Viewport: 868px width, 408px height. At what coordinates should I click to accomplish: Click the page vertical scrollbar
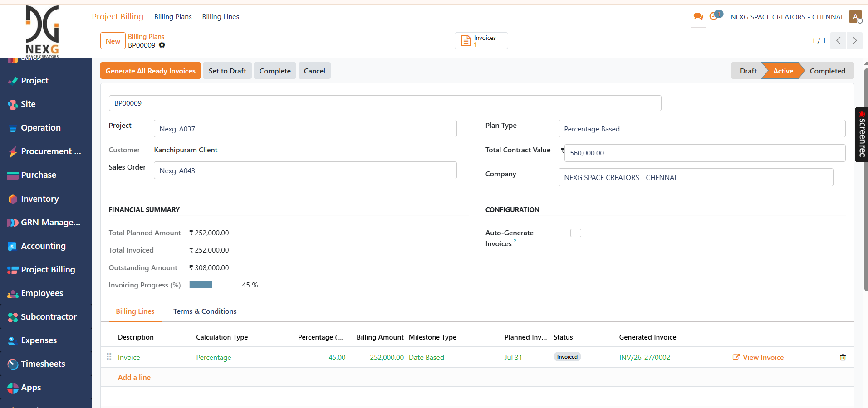click(866, 179)
